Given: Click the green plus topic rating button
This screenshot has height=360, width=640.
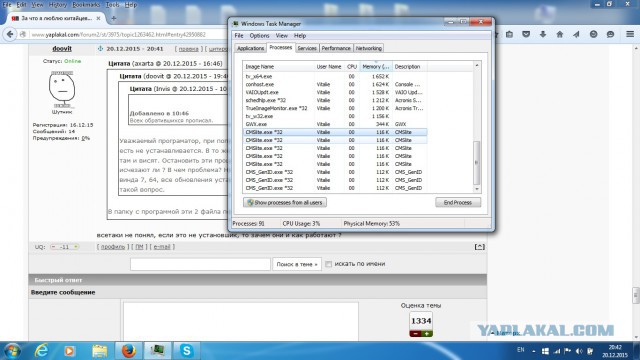Looking at the screenshot, I should pos(427,334).
